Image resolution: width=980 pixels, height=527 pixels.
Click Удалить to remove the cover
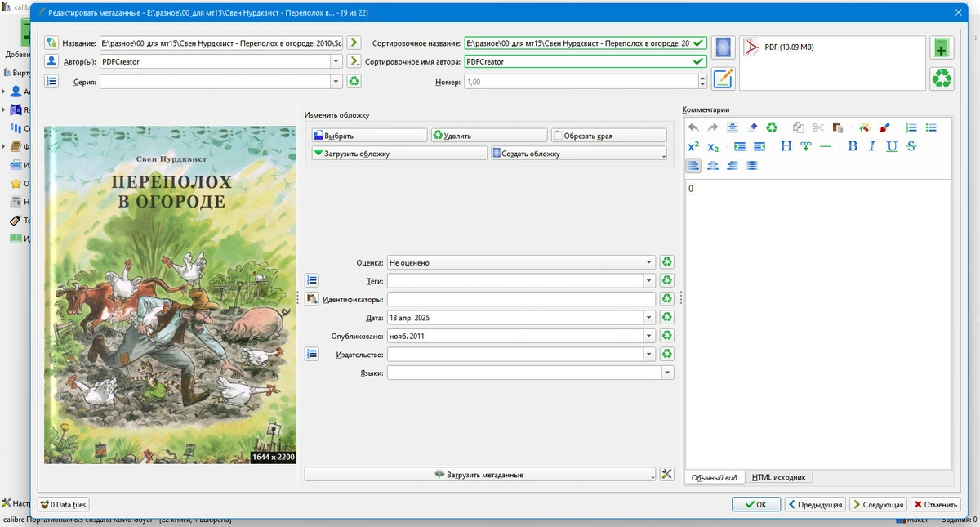[488, 136]
